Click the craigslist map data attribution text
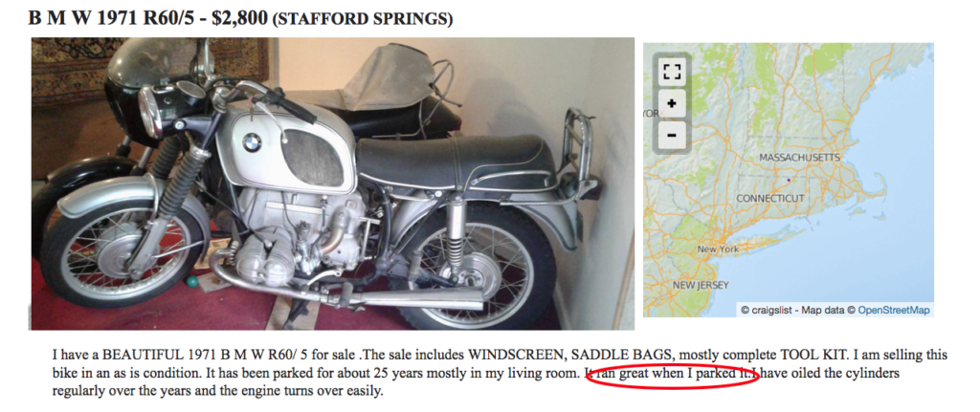The height and width of the screenshot is (412, 980). click(x=797, y=310)
